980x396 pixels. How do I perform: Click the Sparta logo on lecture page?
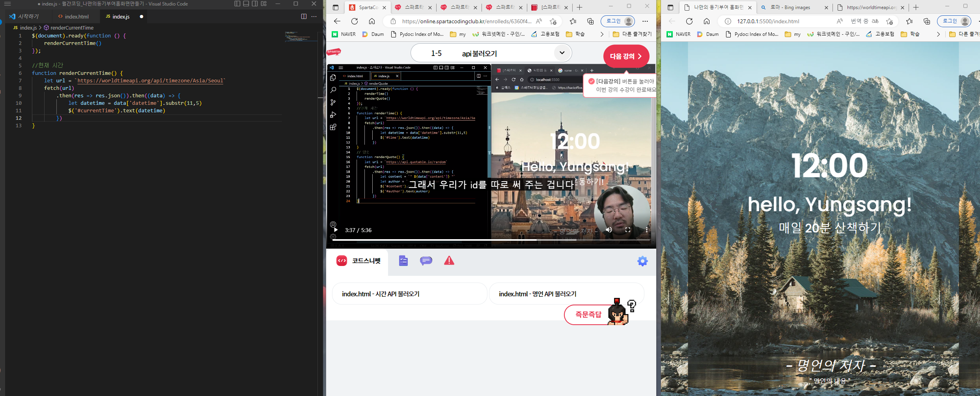334,52
